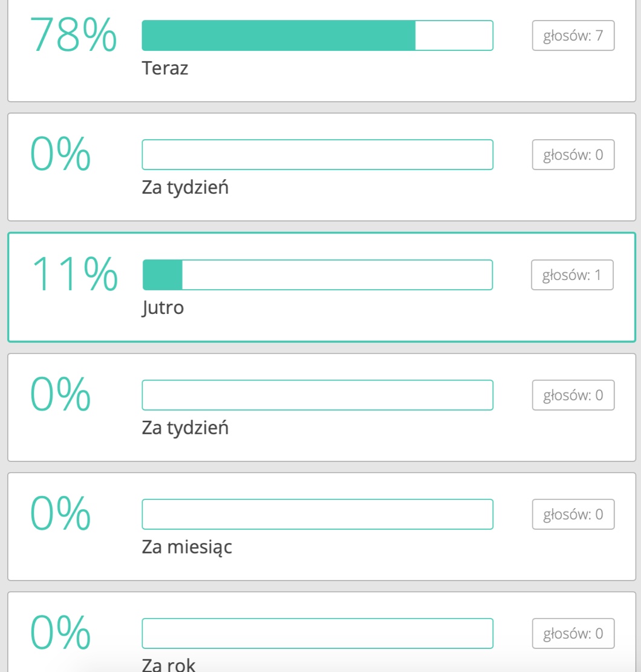Click the Za miesiąc vote count badge
Screen dimensions: 641x672
click(573, 514)
